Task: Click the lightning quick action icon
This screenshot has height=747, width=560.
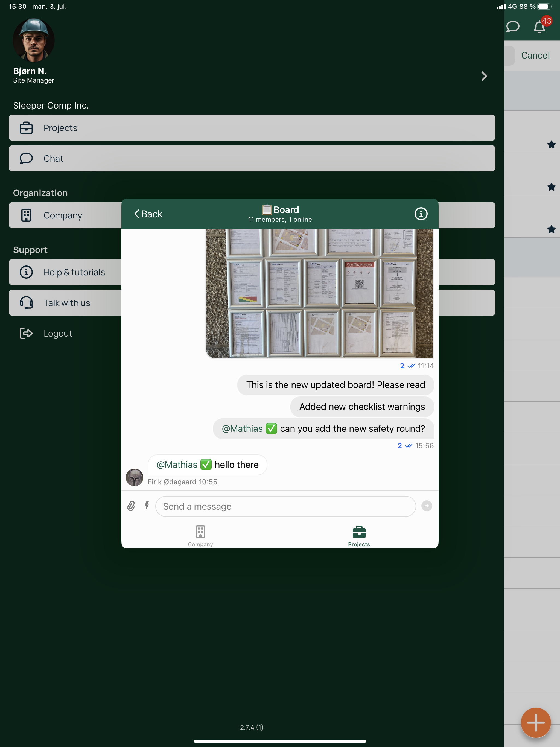Action: pos(147,506)
